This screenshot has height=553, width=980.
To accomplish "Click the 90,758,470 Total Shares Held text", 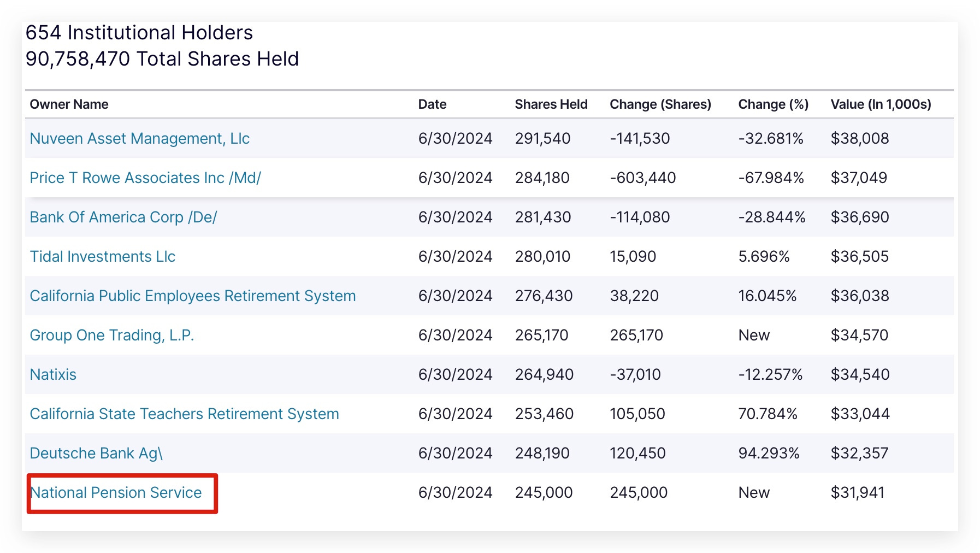I will [x=162, y=59].
